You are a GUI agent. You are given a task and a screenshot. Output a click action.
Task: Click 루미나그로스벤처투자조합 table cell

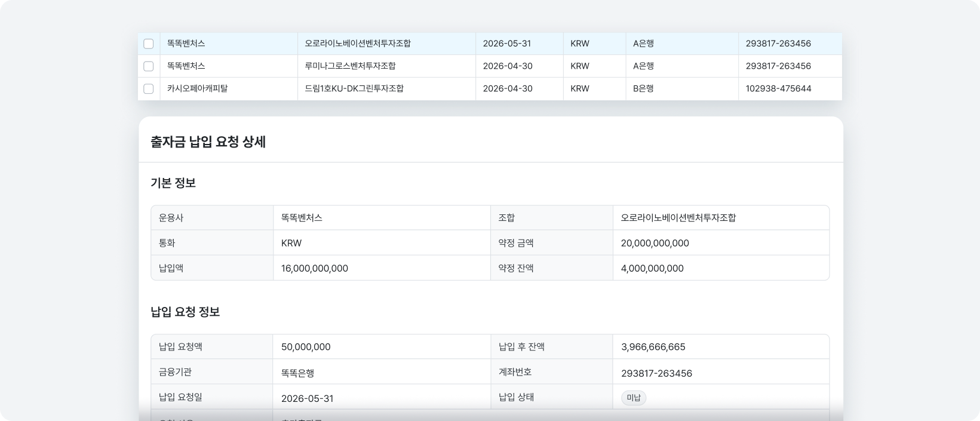350,66
